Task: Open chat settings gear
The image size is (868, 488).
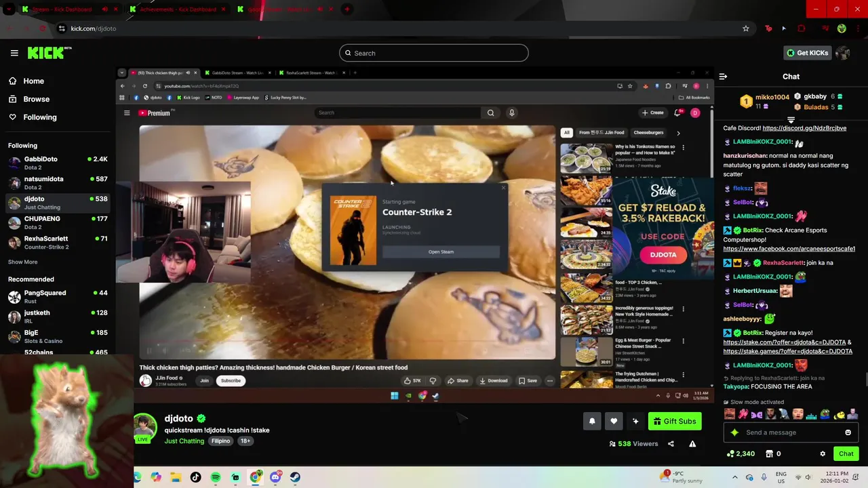Action: tap(823, 453)
